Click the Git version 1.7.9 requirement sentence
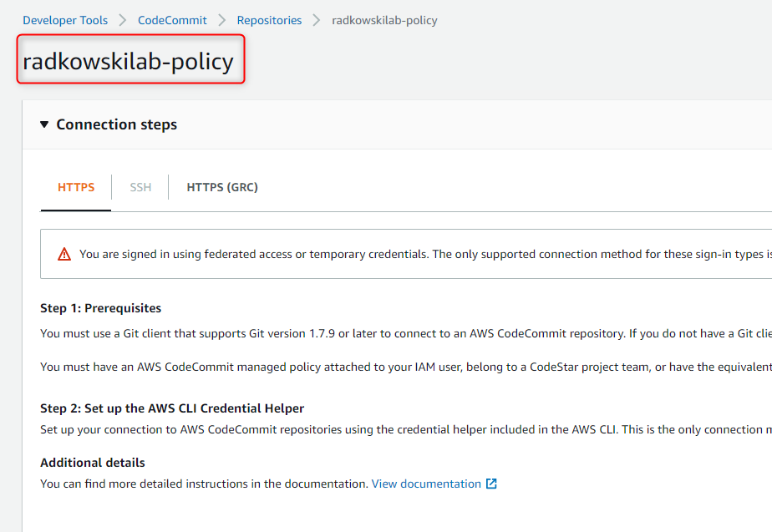 coord(406,334)
